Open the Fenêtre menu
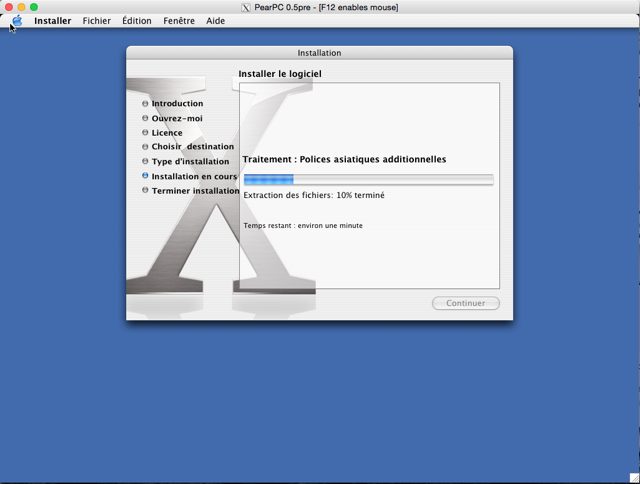640x484 pixels. [x=179, y=21]
